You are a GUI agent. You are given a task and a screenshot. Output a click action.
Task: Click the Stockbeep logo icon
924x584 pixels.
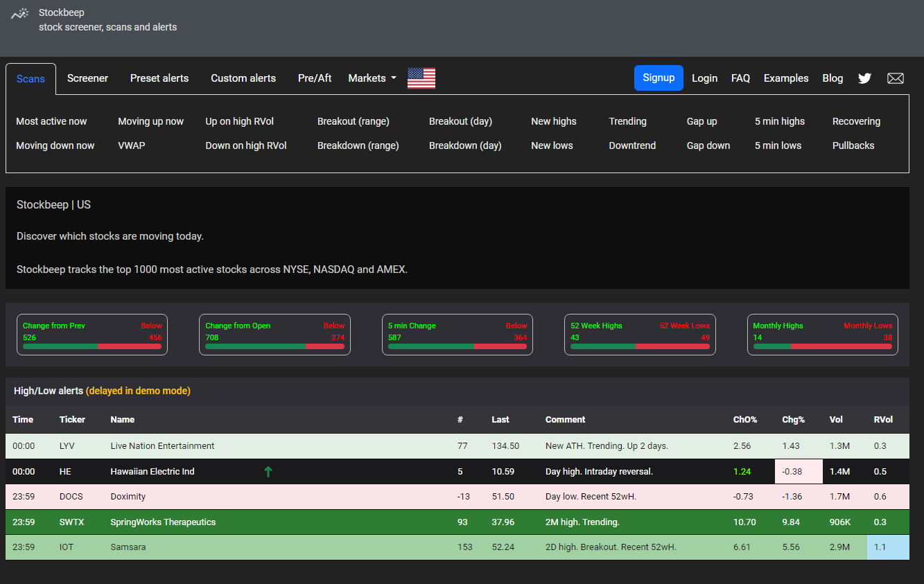(20, 13)
